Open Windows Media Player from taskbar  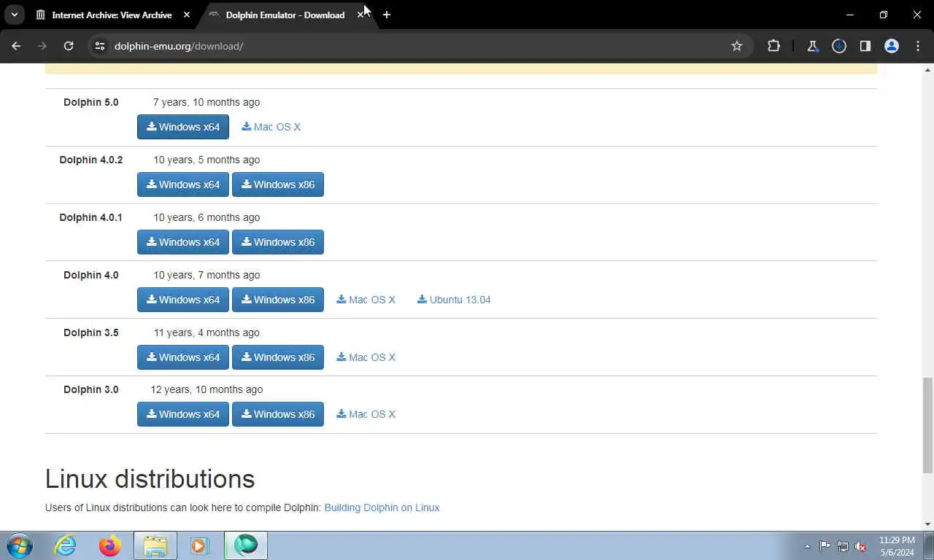click(x=200, y=545)
